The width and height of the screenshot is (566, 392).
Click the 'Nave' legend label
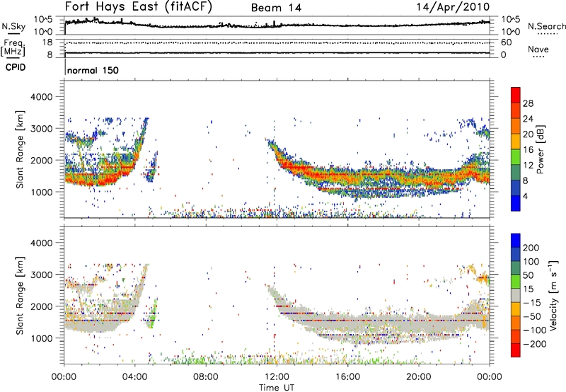538,50
